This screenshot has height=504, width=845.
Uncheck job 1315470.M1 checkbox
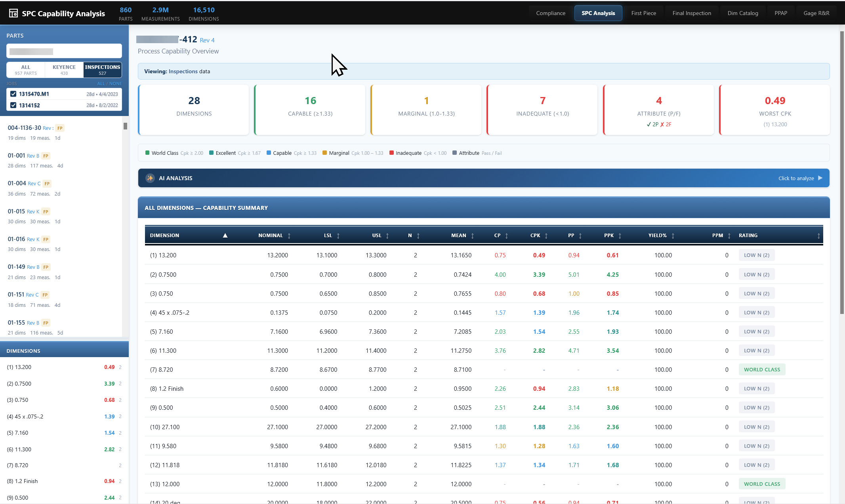pyautogui.click(x=13, y=94)
